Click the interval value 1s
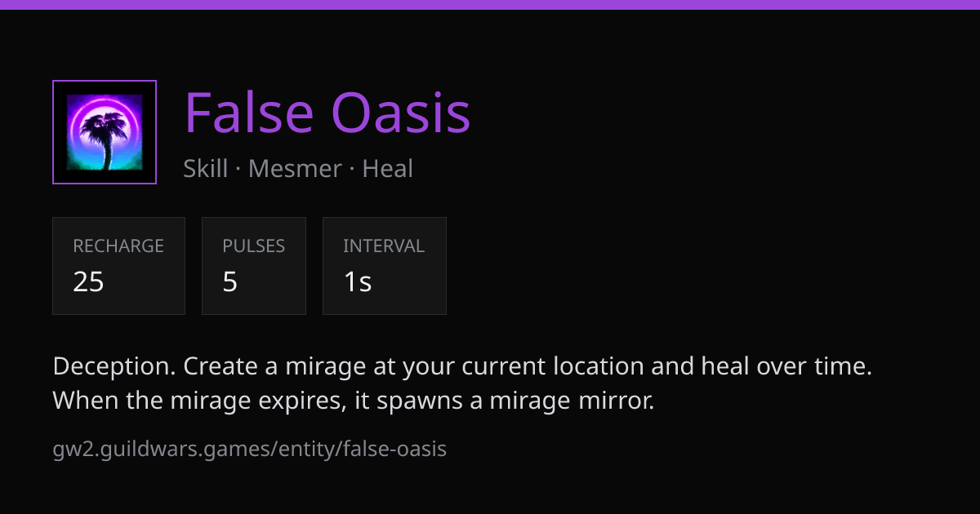This screenshot has height=514, width=980. [358, 281]
